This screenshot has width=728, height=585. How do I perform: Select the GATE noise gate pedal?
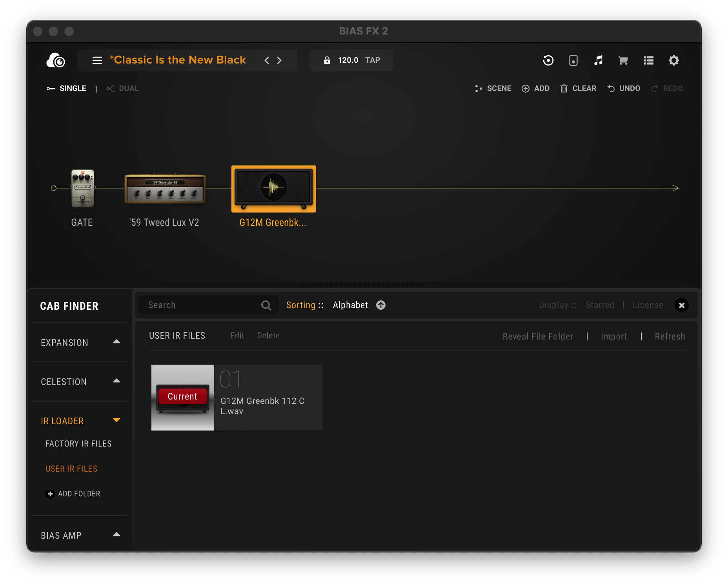[82, 189]
